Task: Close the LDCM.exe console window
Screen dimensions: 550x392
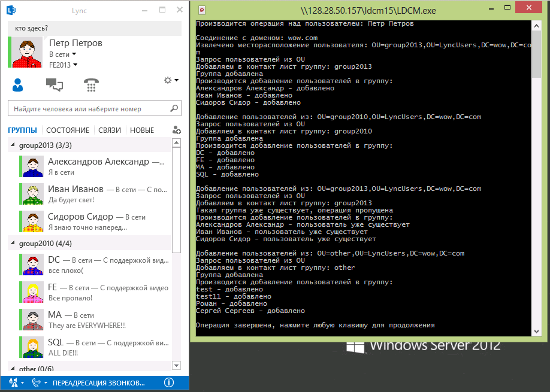Action: [529, 7]
